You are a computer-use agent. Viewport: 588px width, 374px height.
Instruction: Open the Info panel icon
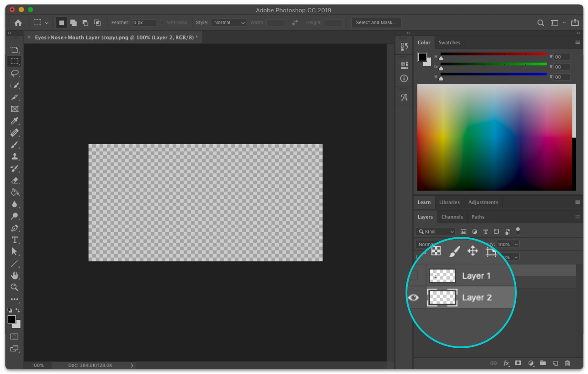pyautogui.click(x=404, y=79)
